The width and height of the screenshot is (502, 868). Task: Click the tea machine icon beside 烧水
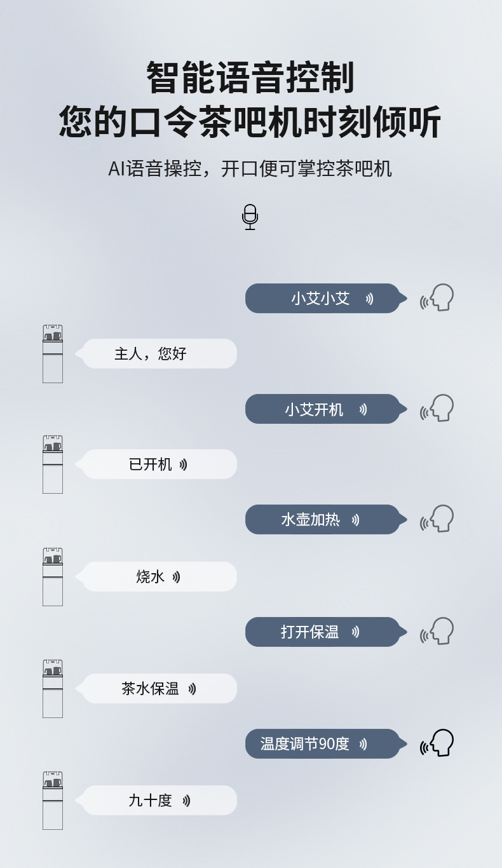pos(53,577)
